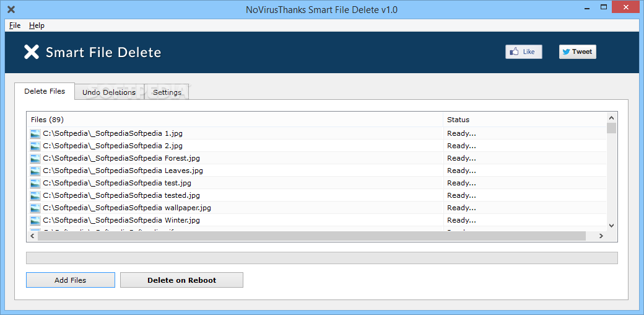
Task: Close the Smart File Delete window
Action: pyautogui.click(x=626, y=7)
